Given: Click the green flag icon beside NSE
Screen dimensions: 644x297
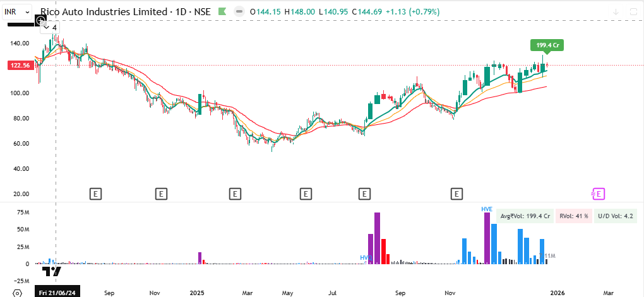Looking at the screenshot, I should (x=222, y=12).
